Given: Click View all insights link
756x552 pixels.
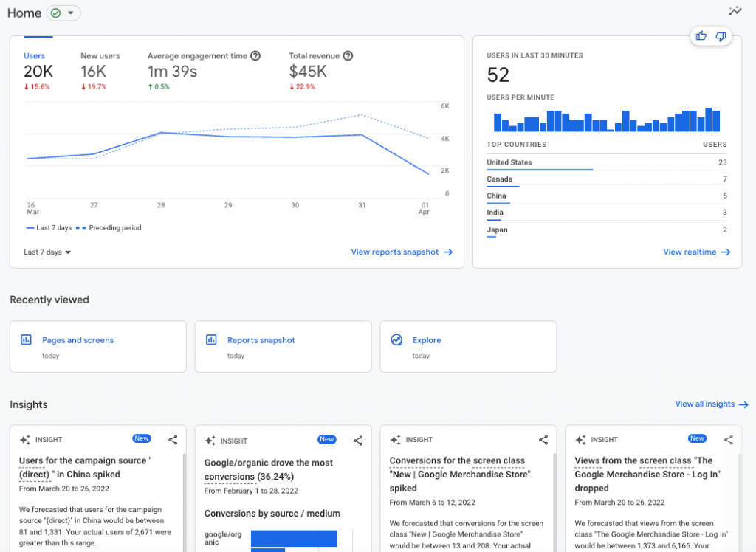Looking at the screenshot, I should click(711, 404).
